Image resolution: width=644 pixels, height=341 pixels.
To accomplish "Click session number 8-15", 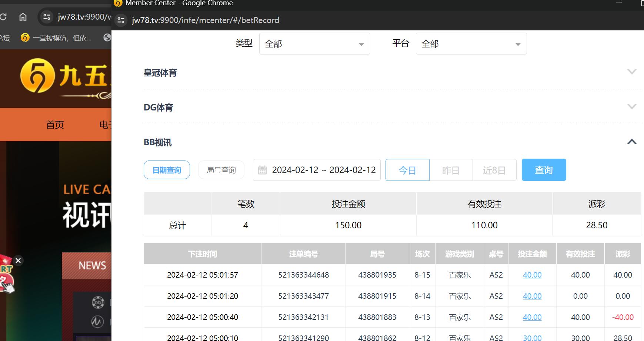I will coord(422,275).
